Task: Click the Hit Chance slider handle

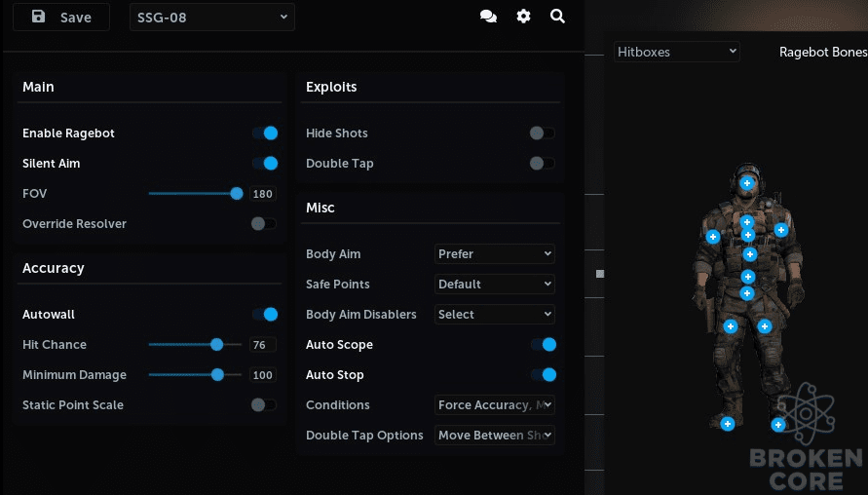Action: (216, 344)
